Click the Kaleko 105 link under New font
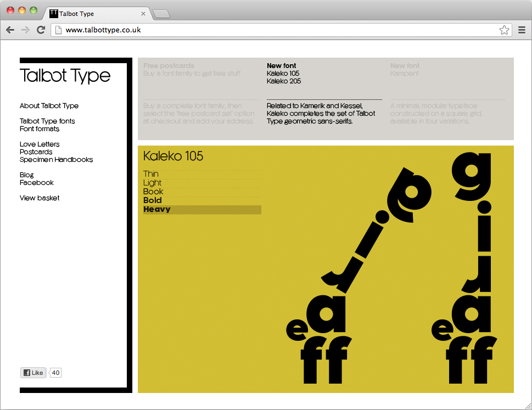This screenshot has width=532, height=410. click(283, 74)
